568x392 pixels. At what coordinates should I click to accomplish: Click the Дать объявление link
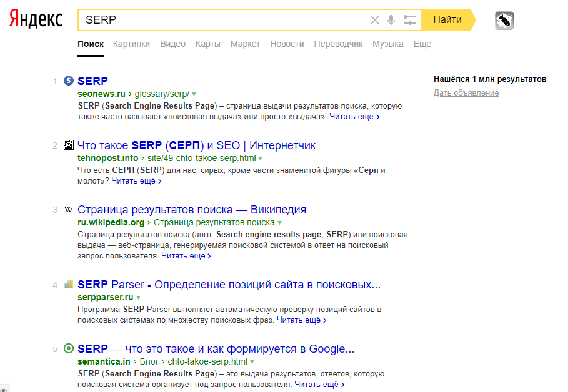pyautogui.click(x=466, y=93)
